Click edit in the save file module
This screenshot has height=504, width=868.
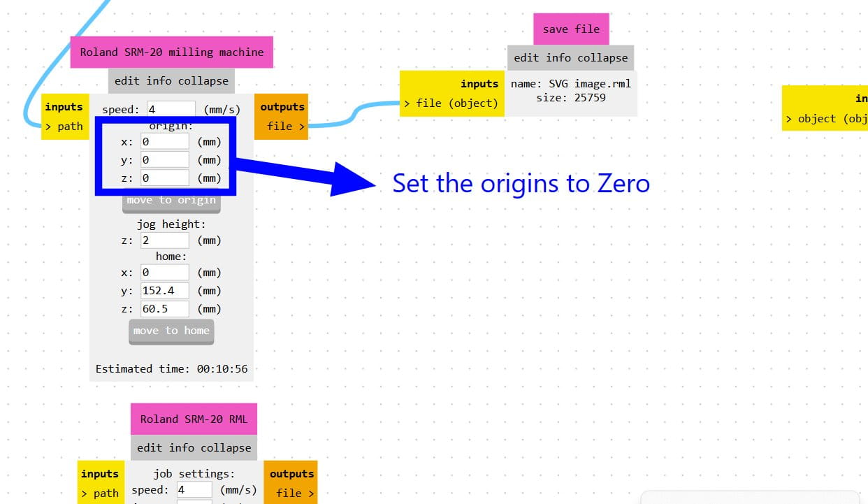pos(526,58)
